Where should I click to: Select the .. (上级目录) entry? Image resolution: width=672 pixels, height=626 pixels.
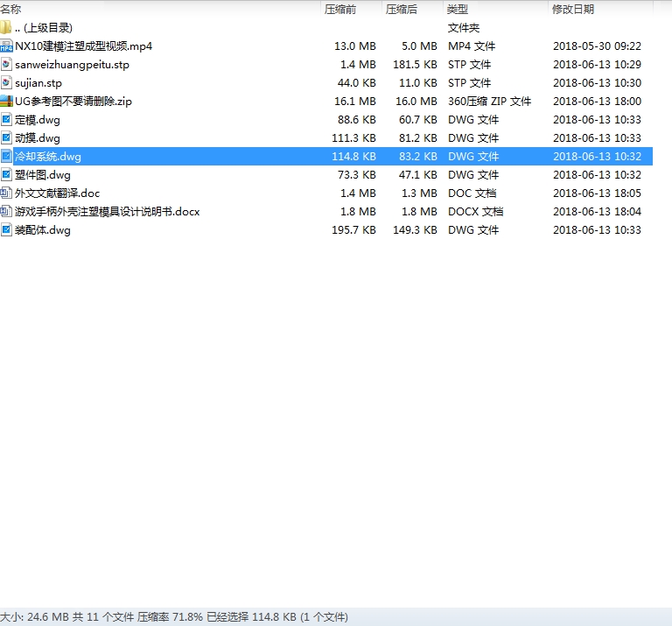tap(43, 28)
